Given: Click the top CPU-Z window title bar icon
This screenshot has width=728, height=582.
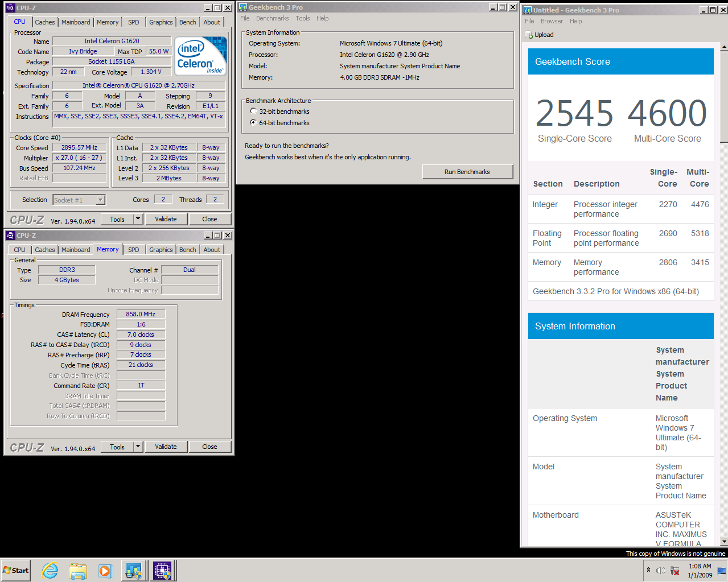Looking at the screenshot, I should pyautogui.click(x=11, y=8).
